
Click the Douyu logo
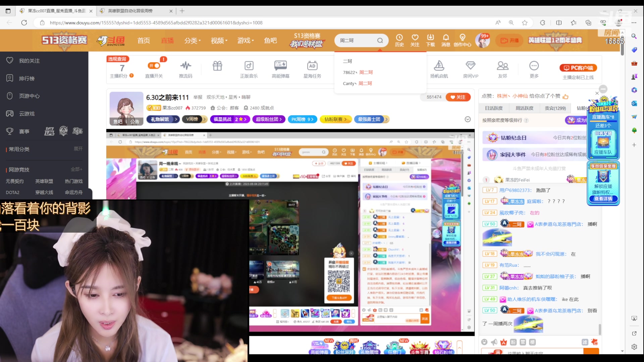tap(111, 41)
